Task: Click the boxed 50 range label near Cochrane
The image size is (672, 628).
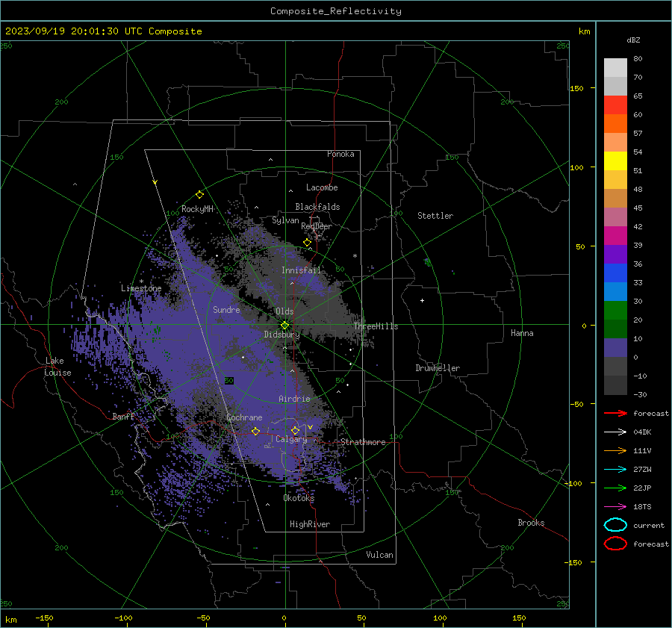Action: pyautogui.click(x=229, y=381)
